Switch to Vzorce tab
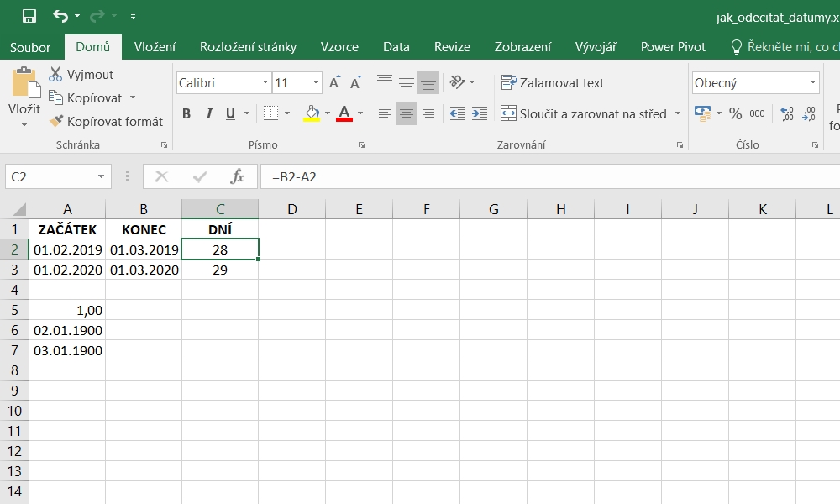This screenshot has width=840, height=504. click(x=339, y=47)
